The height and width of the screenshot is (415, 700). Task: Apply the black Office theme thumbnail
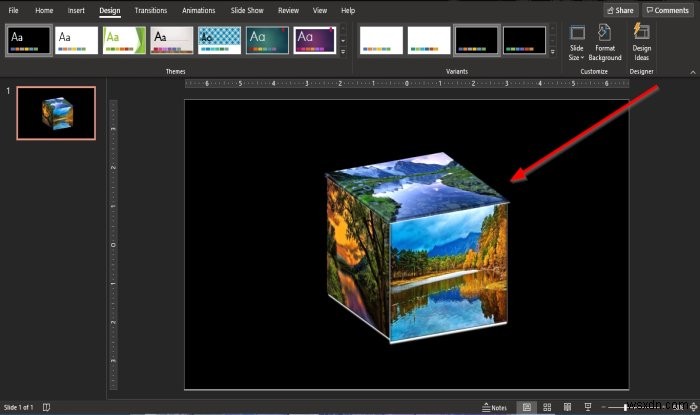29,40
